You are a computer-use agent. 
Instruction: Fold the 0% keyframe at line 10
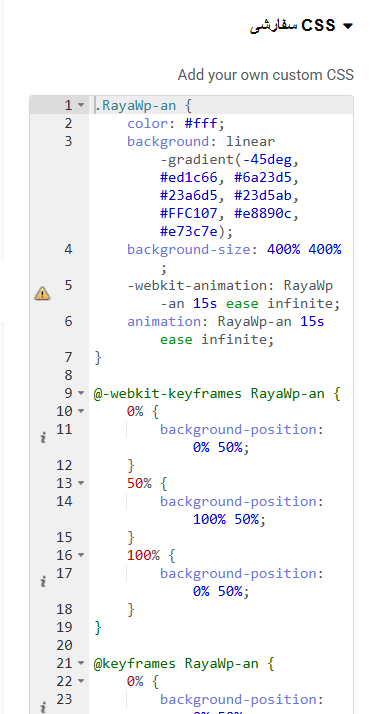[81, 411]
